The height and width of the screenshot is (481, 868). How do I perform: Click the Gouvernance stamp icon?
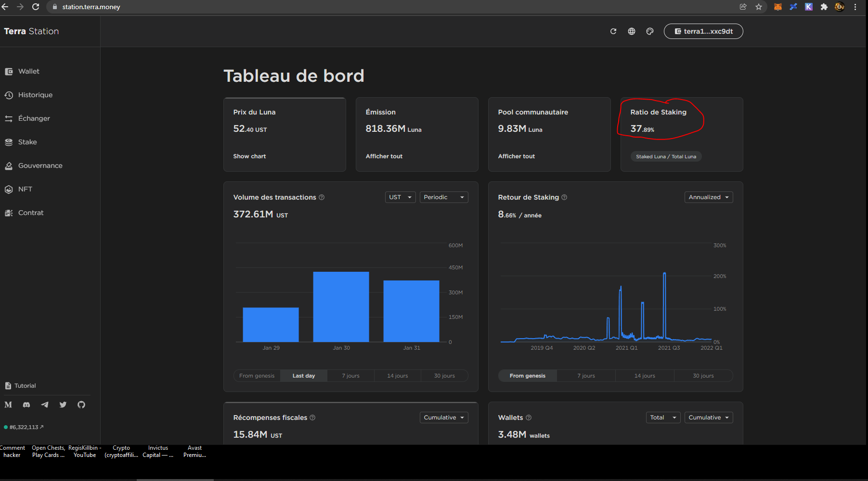[9, 166]
